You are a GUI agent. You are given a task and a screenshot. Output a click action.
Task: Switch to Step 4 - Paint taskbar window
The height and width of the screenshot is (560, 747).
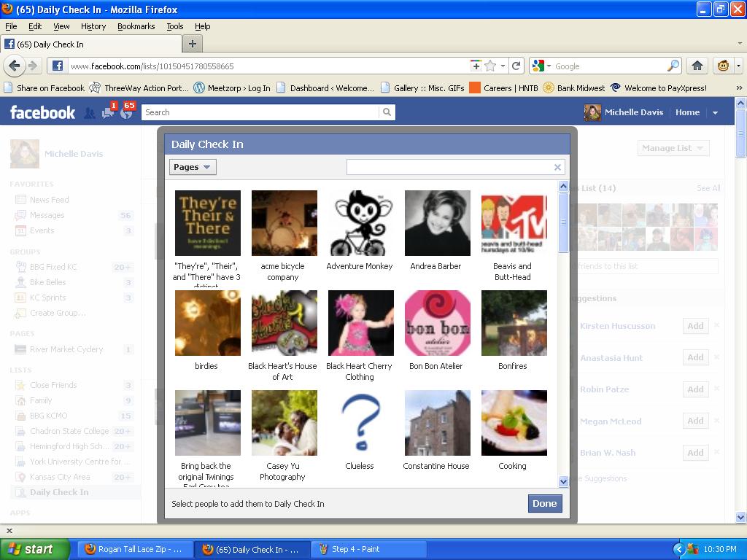368,549
